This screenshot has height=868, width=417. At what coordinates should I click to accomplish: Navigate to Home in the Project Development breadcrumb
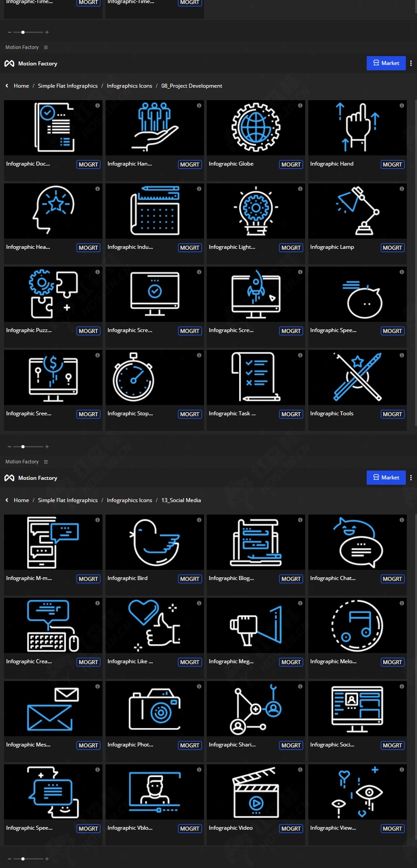21,86
